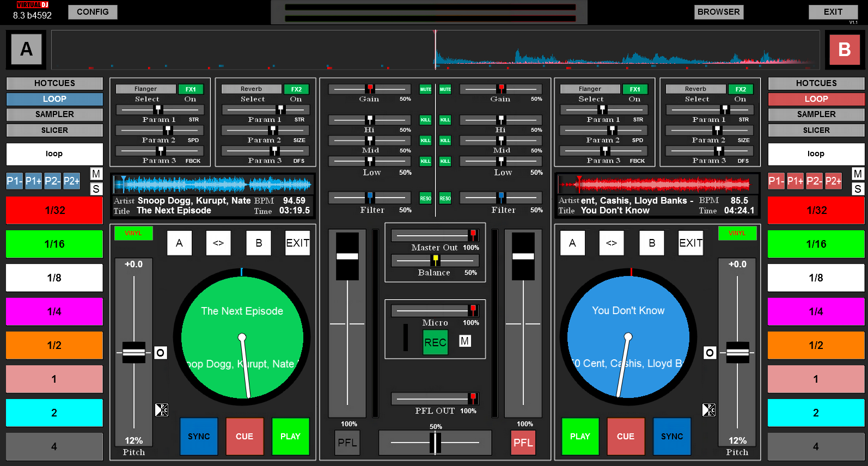
Task: Select right deck LOOP tab
Action: 816,99
